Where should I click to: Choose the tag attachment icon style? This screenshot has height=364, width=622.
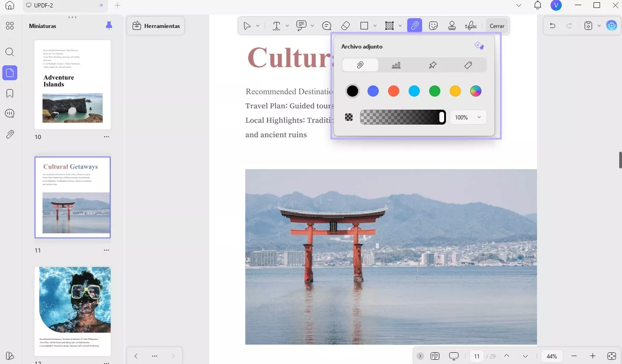point(468,65)
